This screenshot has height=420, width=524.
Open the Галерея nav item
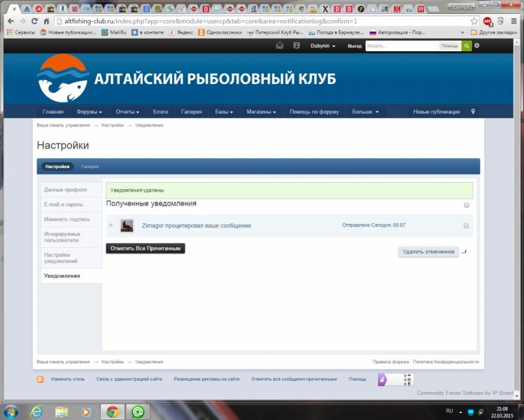click(192, 112)
